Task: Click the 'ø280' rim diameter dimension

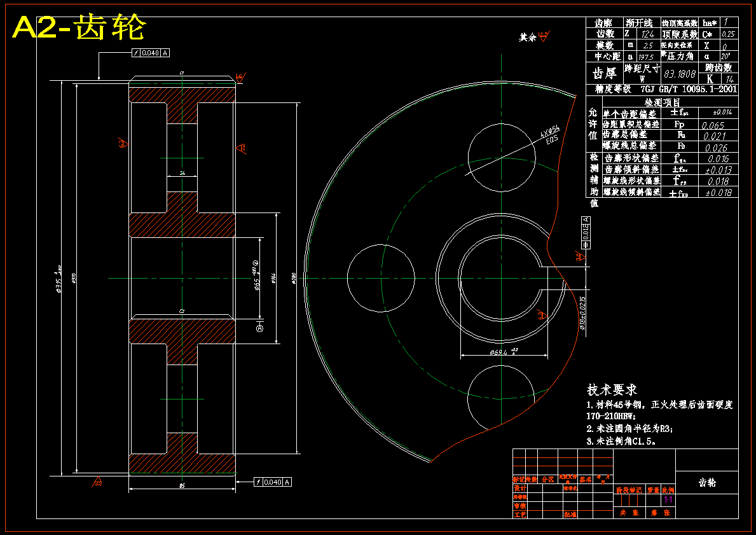Action: [x=293, y=278]
